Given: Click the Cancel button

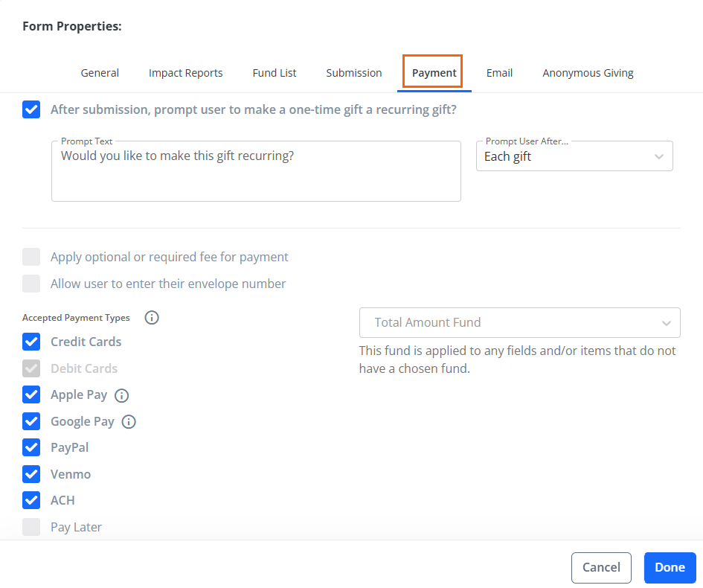Looking at the screenshot, I should pyautogui.click(x=601, y=567).
